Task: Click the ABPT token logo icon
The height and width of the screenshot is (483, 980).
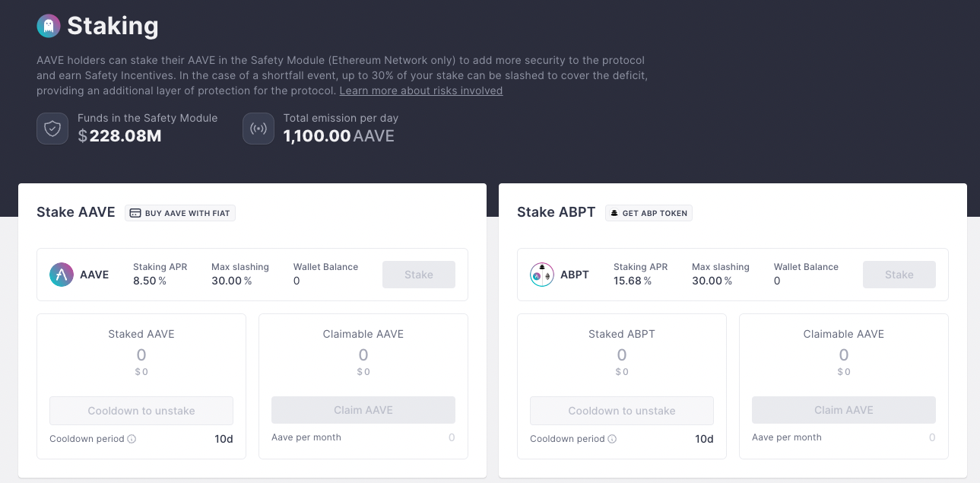Action: click(x=542, y=275)
